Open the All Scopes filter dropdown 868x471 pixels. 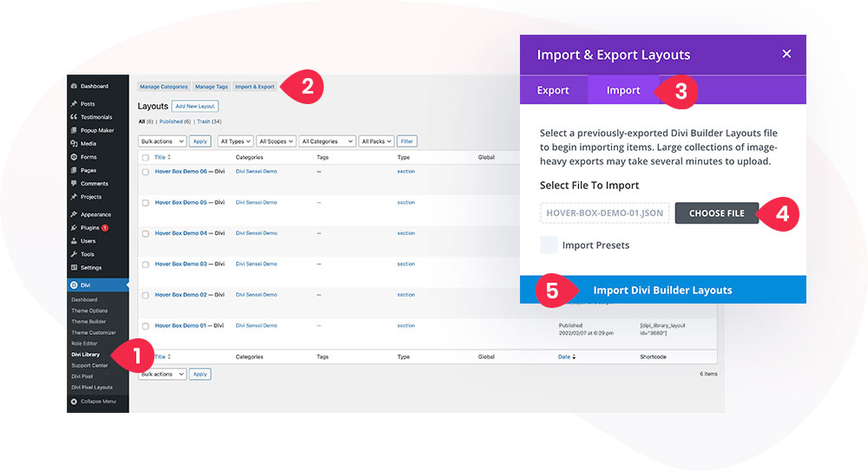276,141
